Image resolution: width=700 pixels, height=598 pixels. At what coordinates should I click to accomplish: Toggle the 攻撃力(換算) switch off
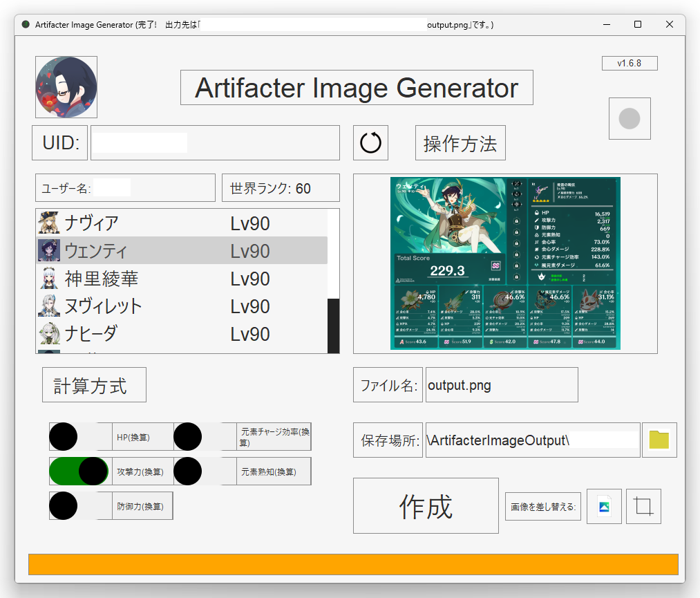pos(80,471)
